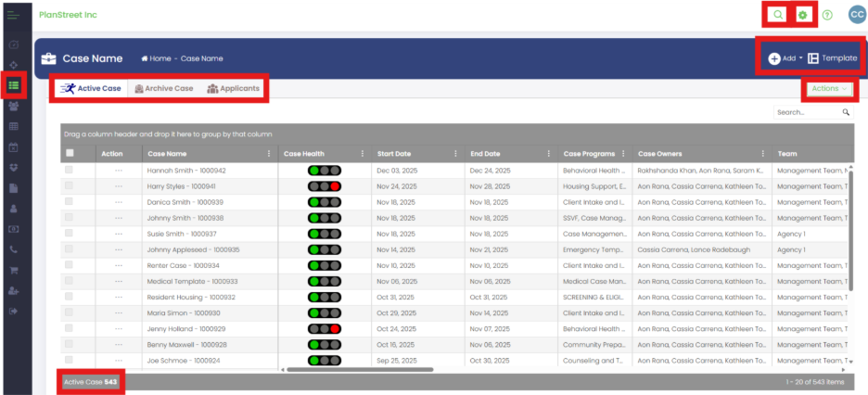Tick the checkbox for Hannah Smith - 1000942

[x=69, y=170]
